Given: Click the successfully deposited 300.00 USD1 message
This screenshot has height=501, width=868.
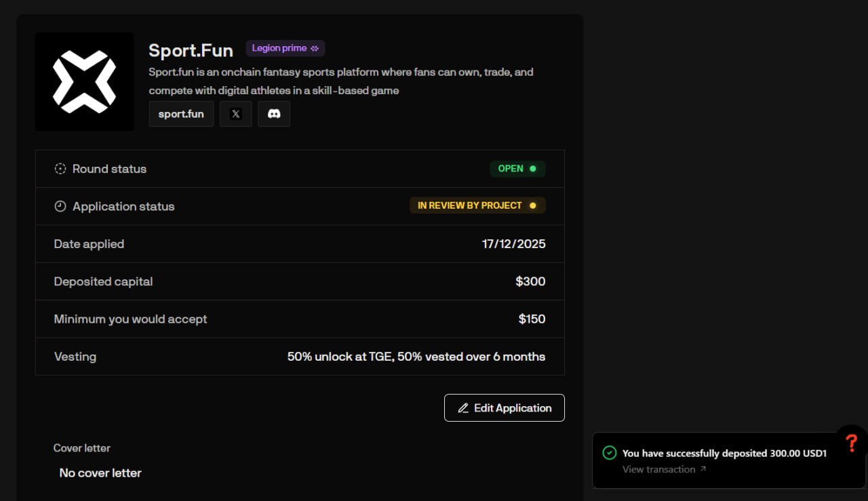Looking at the screenshot, I should (x=724, y=454).
